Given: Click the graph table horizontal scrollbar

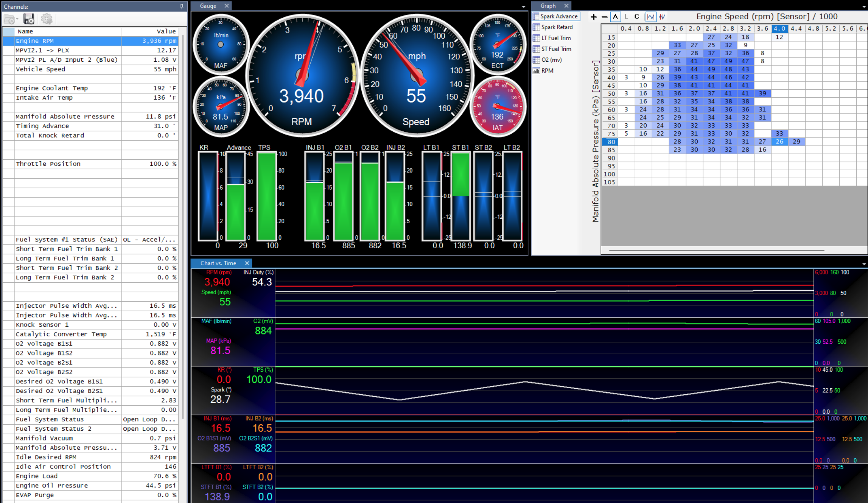Looking at the screenshot, I should click(x=716, y=250).
